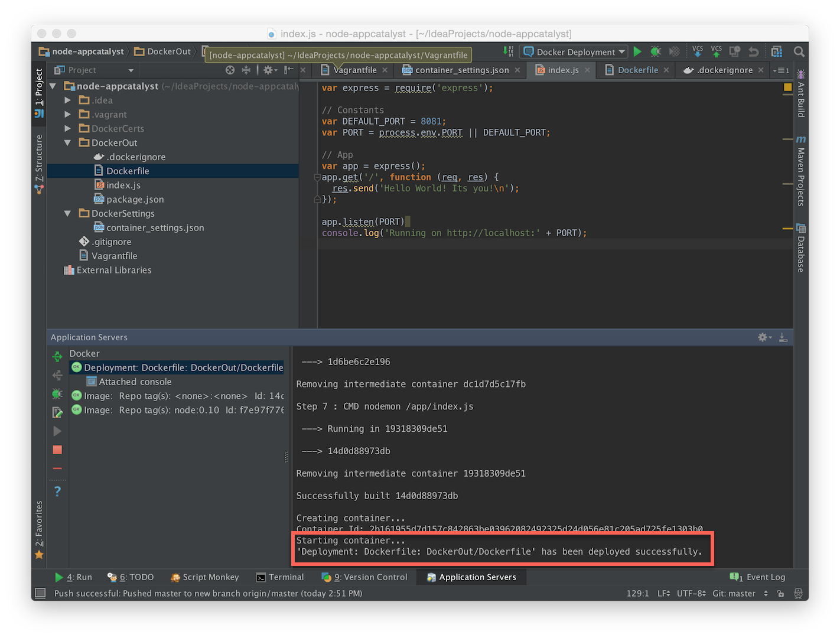
Task: Click the green Debug bug icon in the top toolbar
Action: [x=656, y=52]
